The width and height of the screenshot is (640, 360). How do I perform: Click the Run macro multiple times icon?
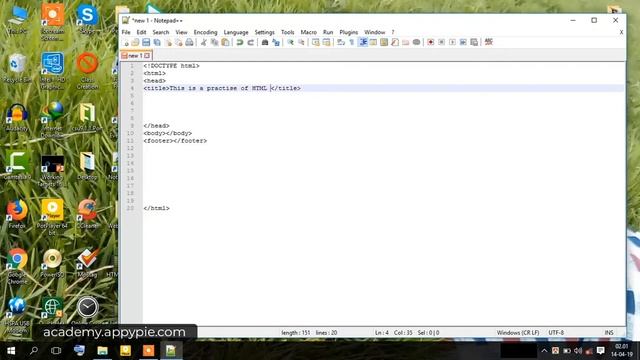click(463, 42)
